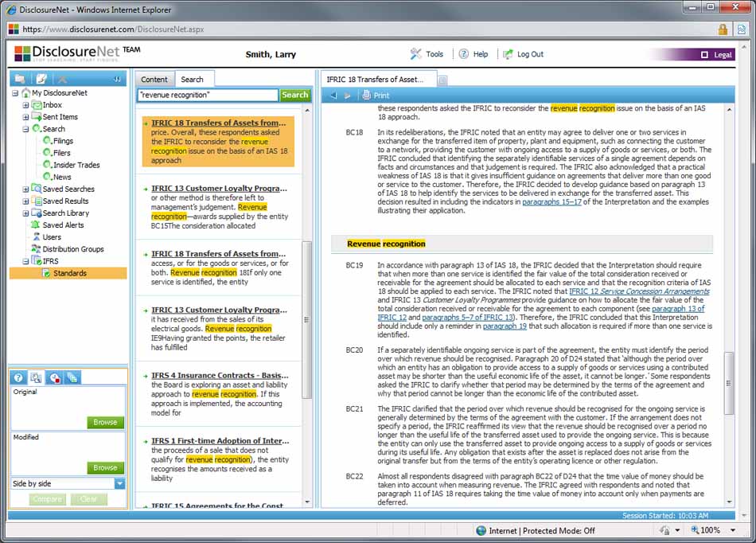Select Insider Trades under Search
This screenshot has width=756, height=543.
coord(76,165)
